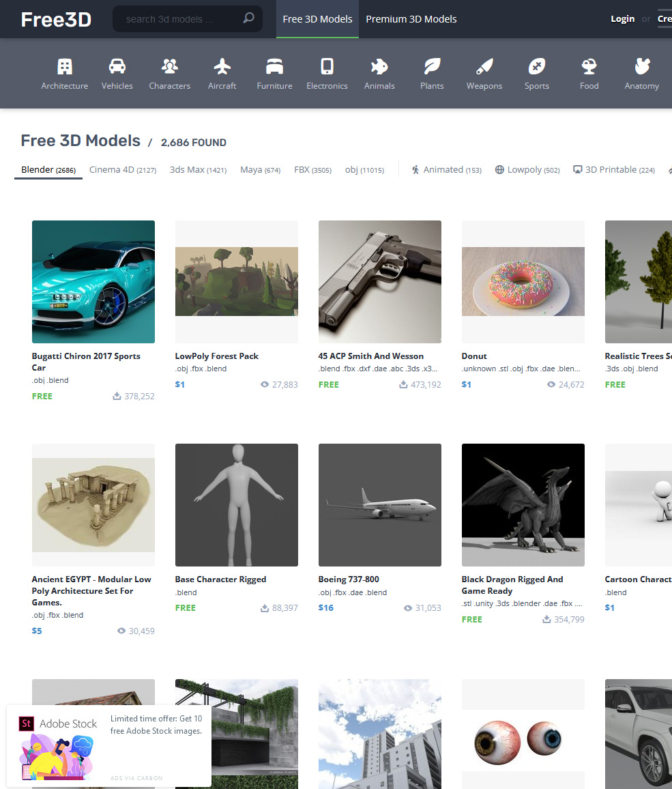This screenshot has height=789, width=672.
Task: Click the Free 3D Models heading
Action: [x=81, y=141]
